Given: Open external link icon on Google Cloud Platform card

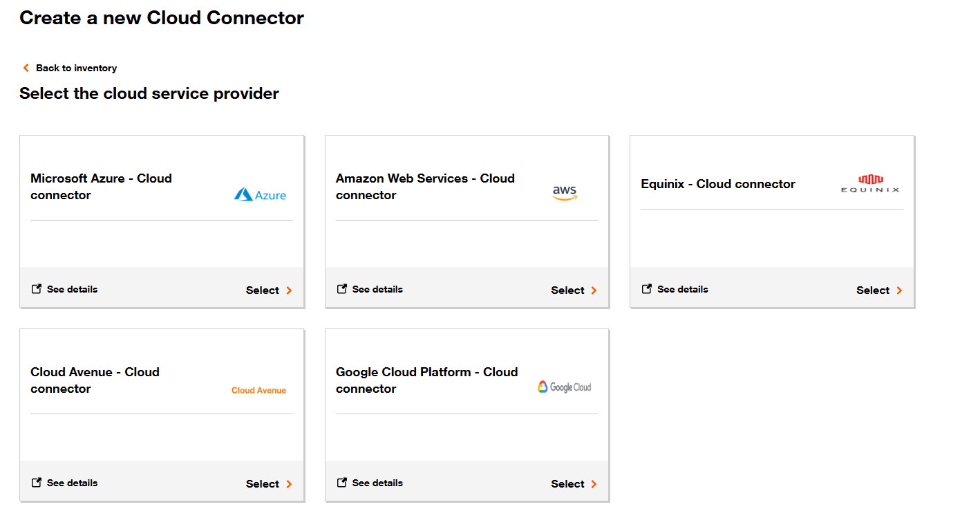Looking at the screenshot, I should click(341, 483).
